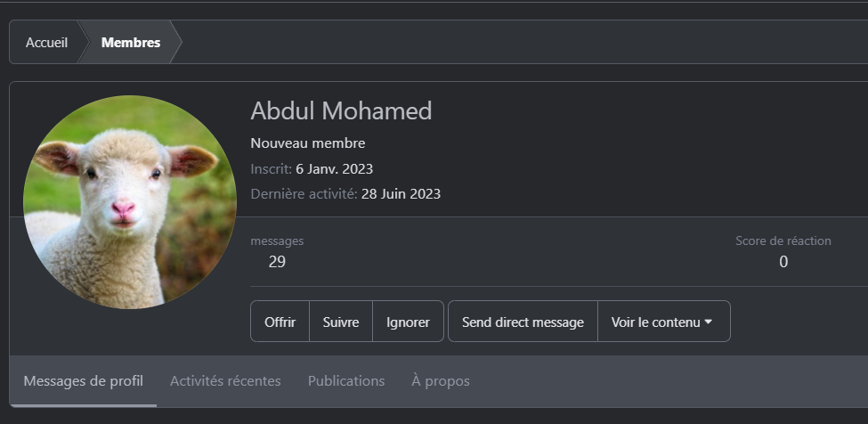Open the Activités récentes tab
Screen dimensions: 868x424
225,381
